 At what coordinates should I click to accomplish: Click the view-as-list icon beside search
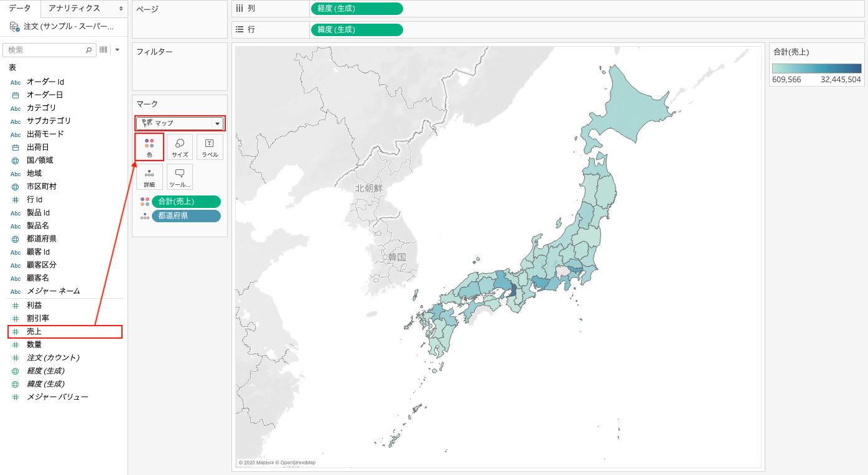click(x=103, y=50)
